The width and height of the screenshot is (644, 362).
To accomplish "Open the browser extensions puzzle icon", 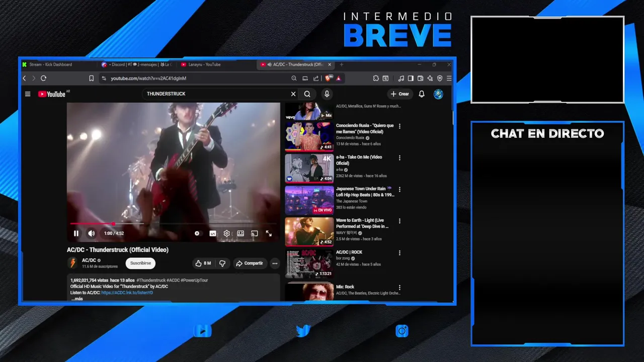I will pos(376,78).
